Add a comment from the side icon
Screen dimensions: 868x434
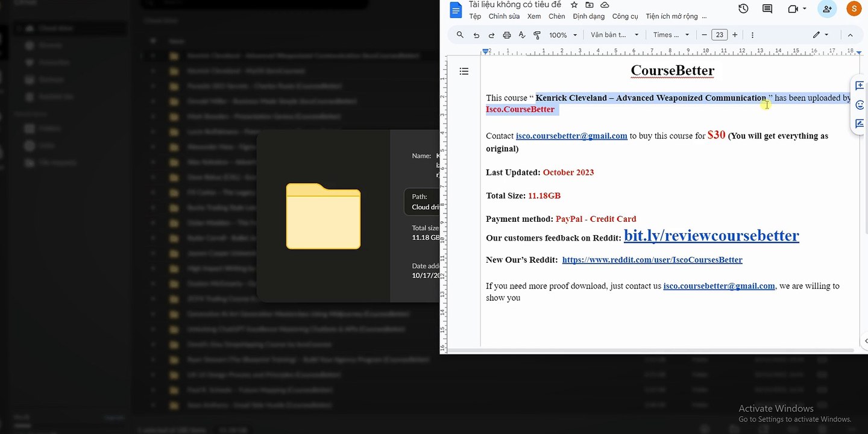tap(860, 86)
